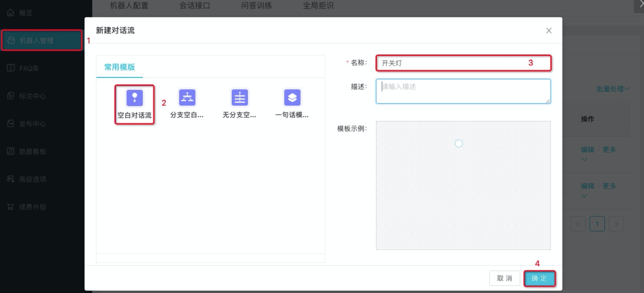644x293 pixels.
Task: Go to the next page arrow
Action: click(616, 224)
